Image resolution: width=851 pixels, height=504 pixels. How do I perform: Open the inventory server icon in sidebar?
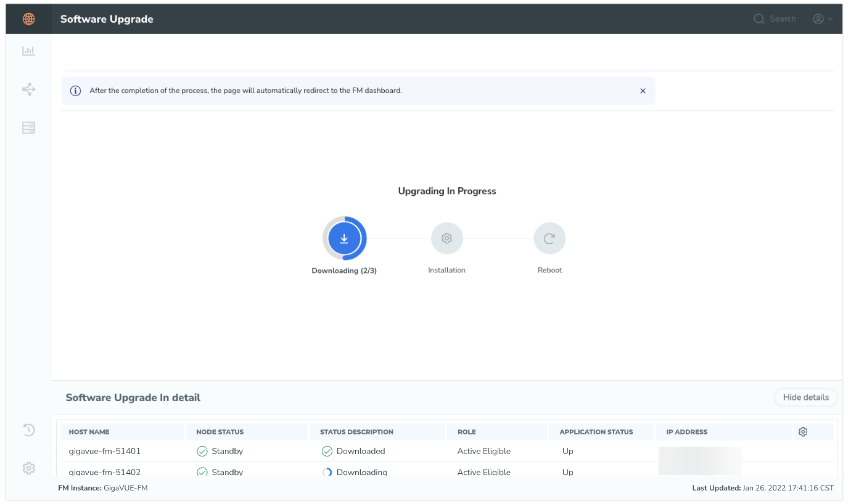28,128
